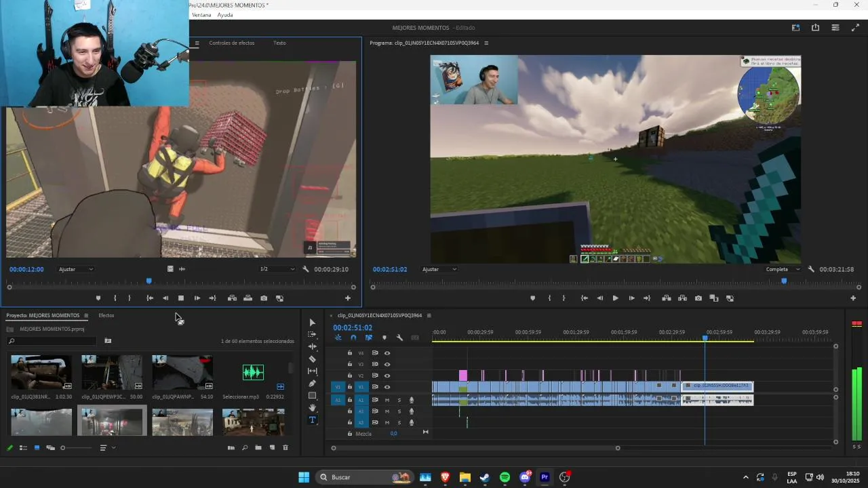Switch to Controles de efectos tab
Viewport: 868px width, 488px height.
(232, 43)
